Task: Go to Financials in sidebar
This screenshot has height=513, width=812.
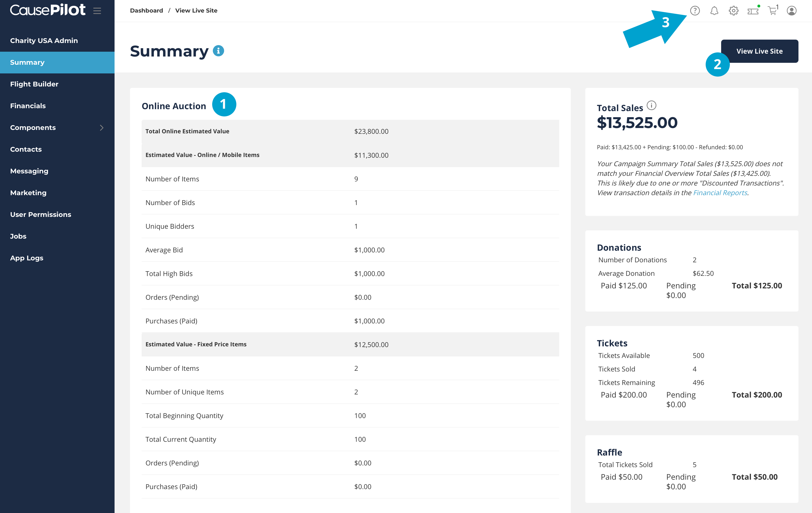Action: coord(28,106)
